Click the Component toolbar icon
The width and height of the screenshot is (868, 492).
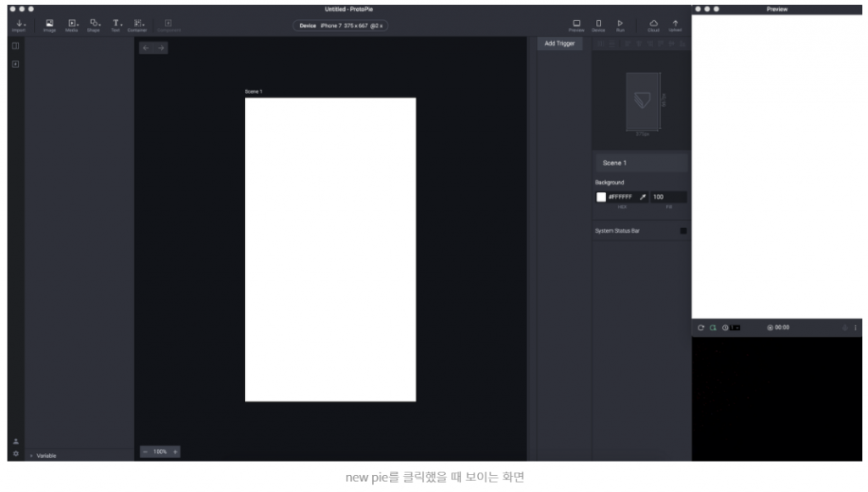coord(169,25)
